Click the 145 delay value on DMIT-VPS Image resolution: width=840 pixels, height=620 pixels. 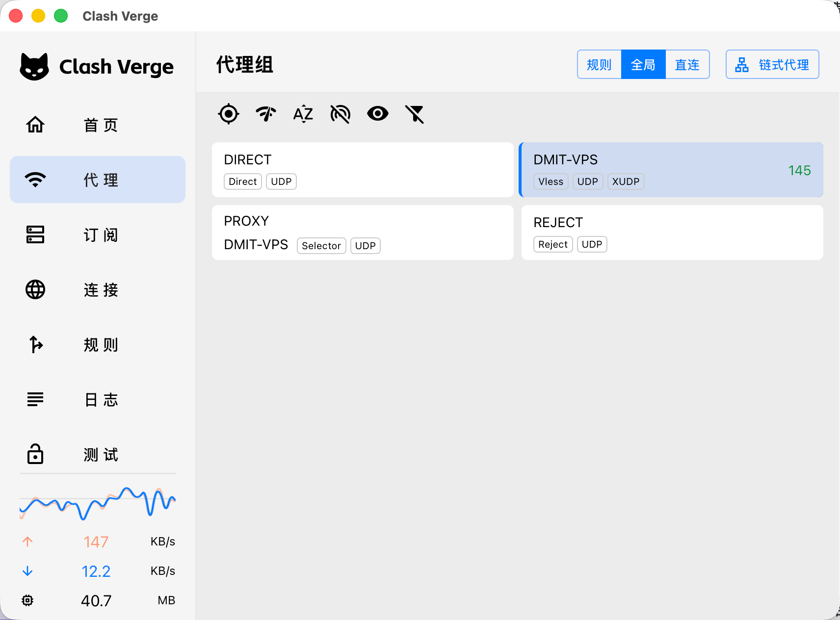(x=799, y=170)
